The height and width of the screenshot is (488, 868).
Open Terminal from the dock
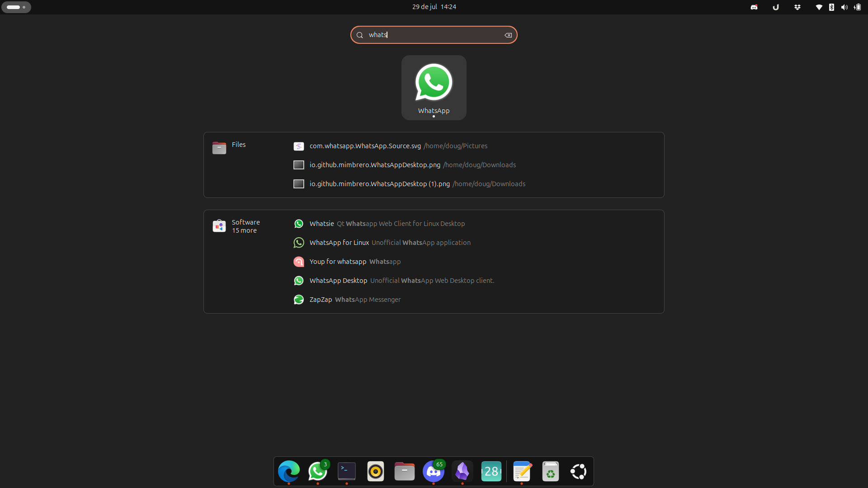(347, 472)
